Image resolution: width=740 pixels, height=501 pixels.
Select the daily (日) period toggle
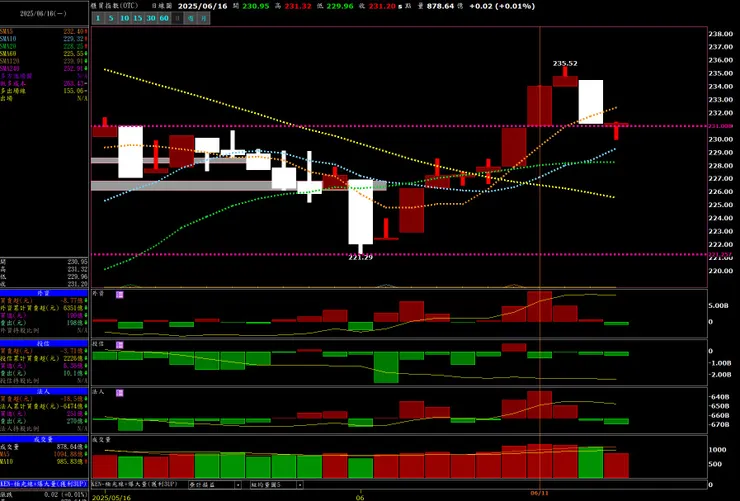click(x=177, y=18)
